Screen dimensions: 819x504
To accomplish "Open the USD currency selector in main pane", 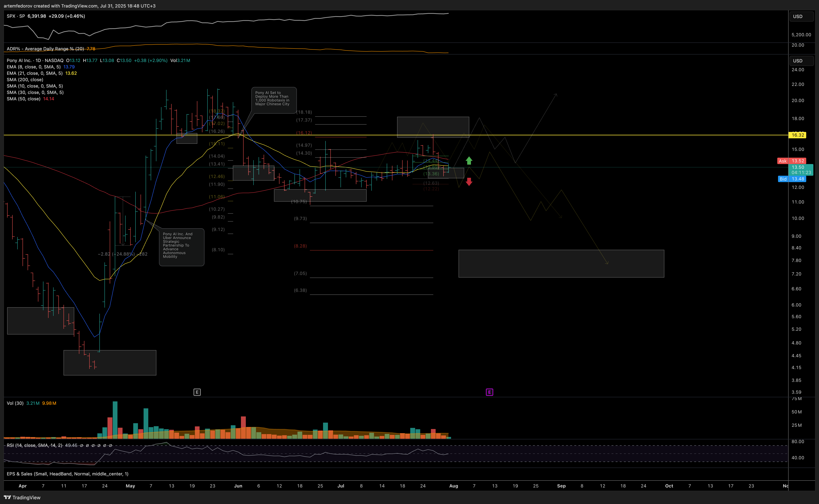I will (x=801, y=61).
